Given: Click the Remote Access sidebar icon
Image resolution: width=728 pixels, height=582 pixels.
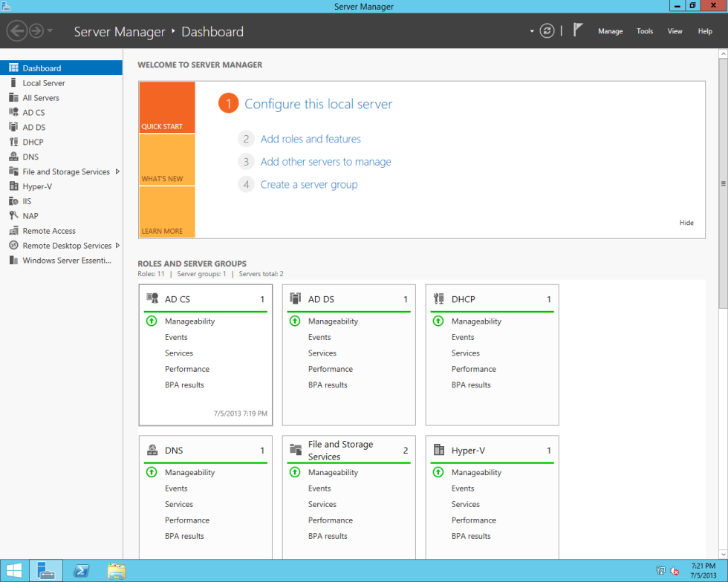Looking at the screenshot, I should pos(13,231).
